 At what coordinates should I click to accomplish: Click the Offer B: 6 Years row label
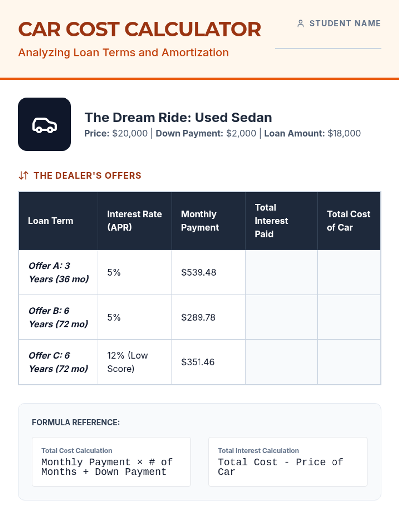[x=58, y=317]
